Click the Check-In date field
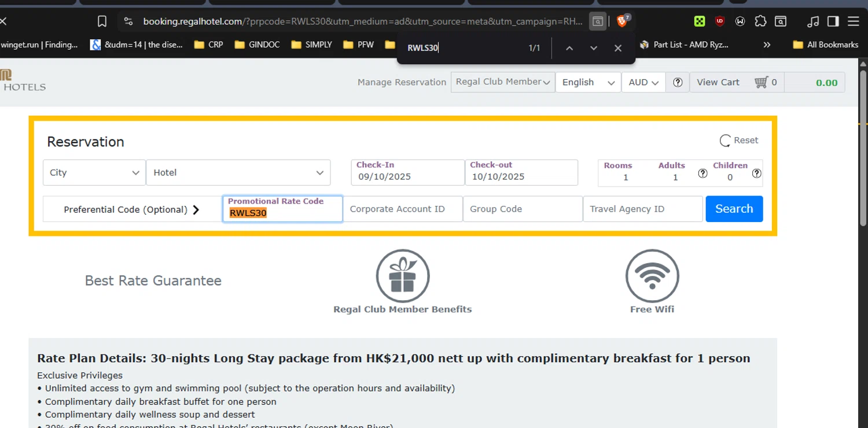Image resolution: width=868 pixels, height=428 pixels. point(407,172)
